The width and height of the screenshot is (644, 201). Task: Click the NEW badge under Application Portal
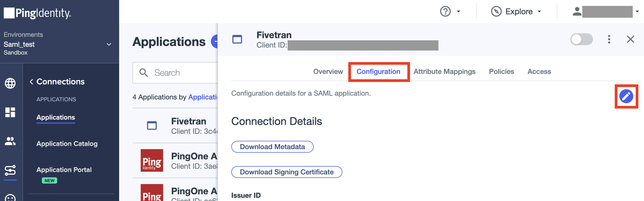tap(49, 181)
